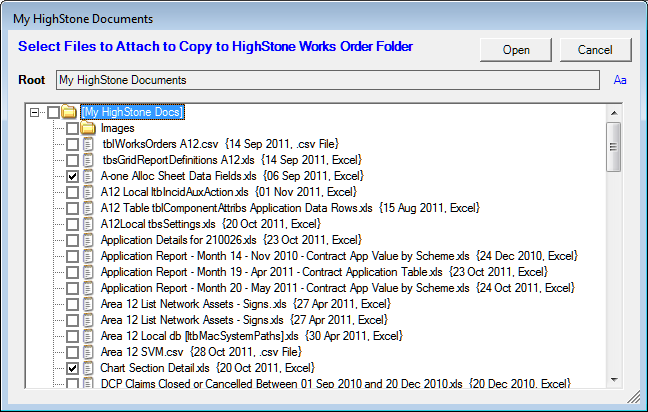Click file icon of A-one Alloc Sheet Data Fields.xls
This screenshot has height=412, width=648.
[x=88, y=176]
